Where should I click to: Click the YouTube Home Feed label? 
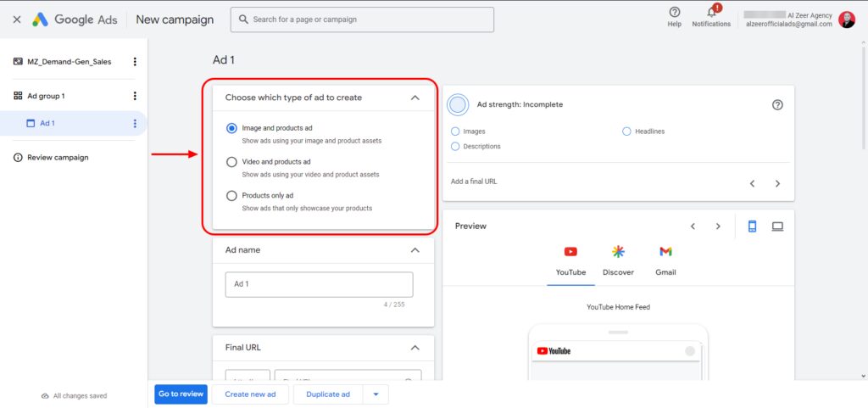pos(618,307)
